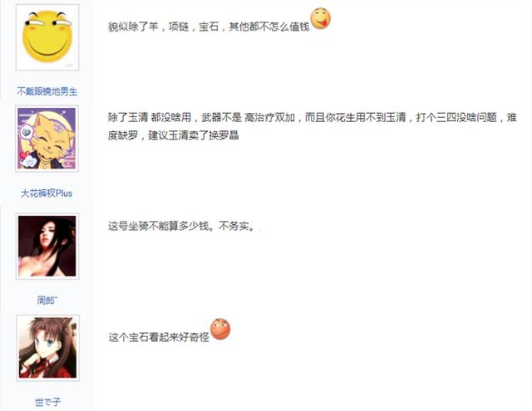
Task: Open the dark-haired woman avatar
Action: 47,246
